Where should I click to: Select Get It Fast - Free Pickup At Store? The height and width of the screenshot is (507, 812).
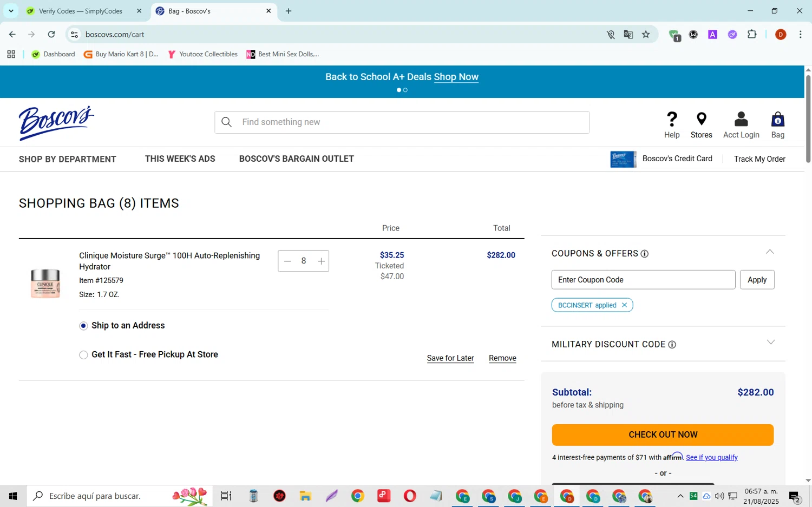(83, 355)
